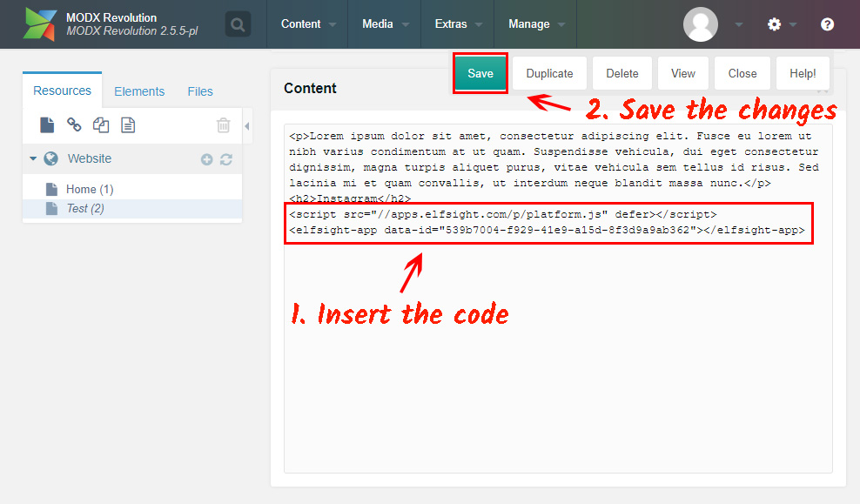860x504 pixels.
Task: Expand the Content menu dropdown arrow
Action: coord(333,24)
